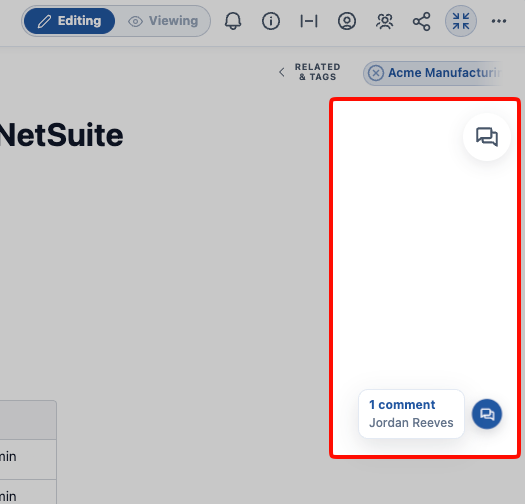Click the collapse fullscreen arrows icon
The height and width of the screenshot is (504, 525).
click(x=461, y=21)
